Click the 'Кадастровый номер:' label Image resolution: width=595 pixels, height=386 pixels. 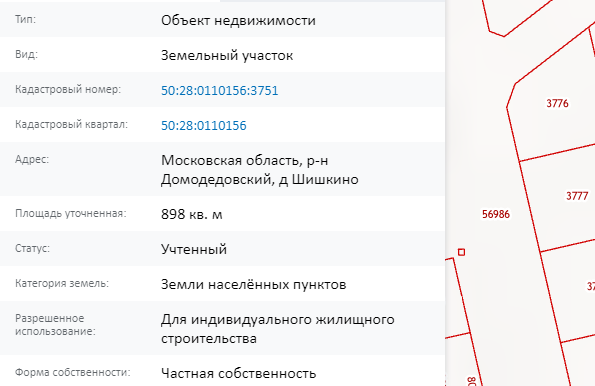tap(68, 90)
